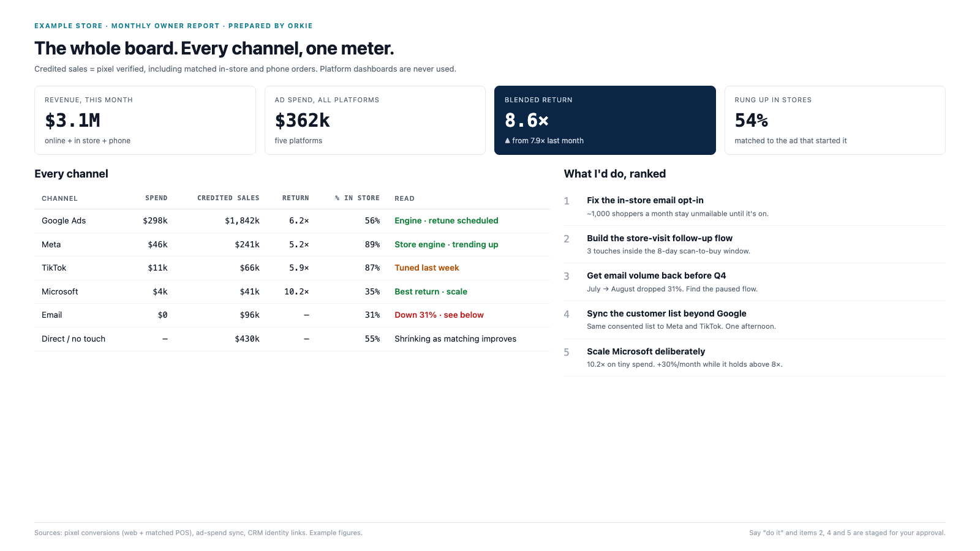This screenshot has width=980, height=551.
Task: Select the Meta channel name
Action: [51, 244]
